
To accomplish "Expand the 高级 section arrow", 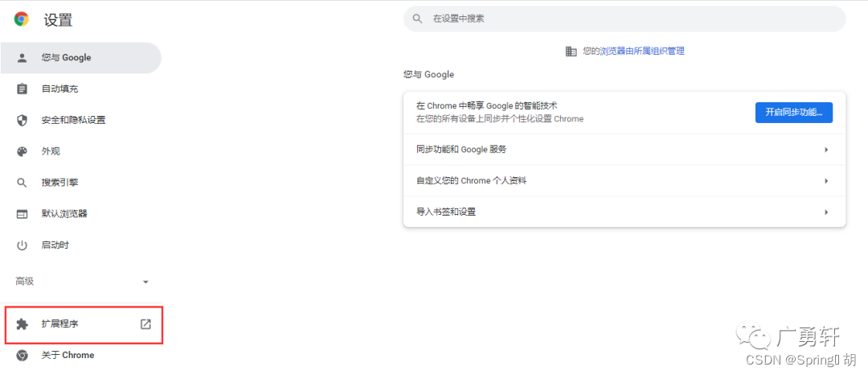I will click(145, 282).
